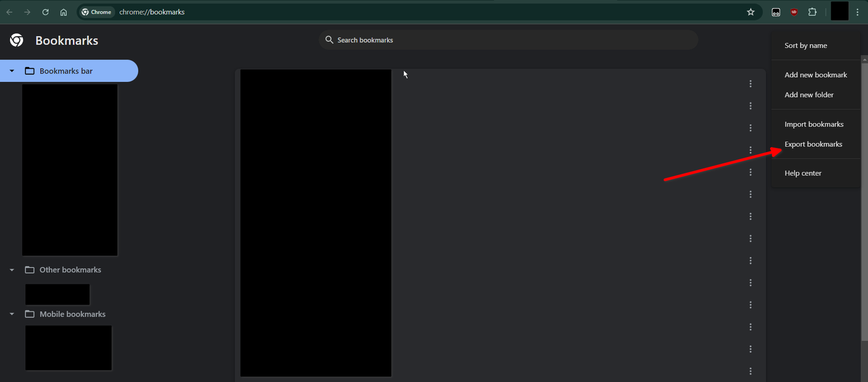
Task: Open the extension icon left of uBlock
Action: click(776, 12)
